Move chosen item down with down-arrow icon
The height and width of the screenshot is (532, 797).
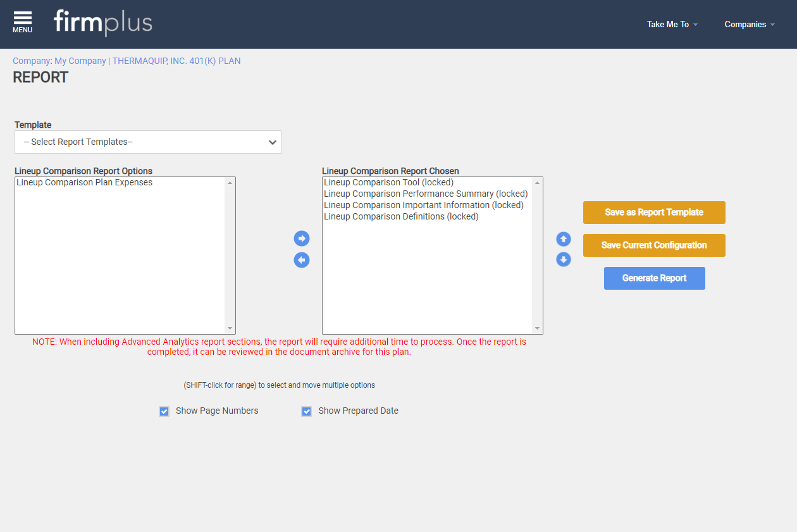pos(564,259)
